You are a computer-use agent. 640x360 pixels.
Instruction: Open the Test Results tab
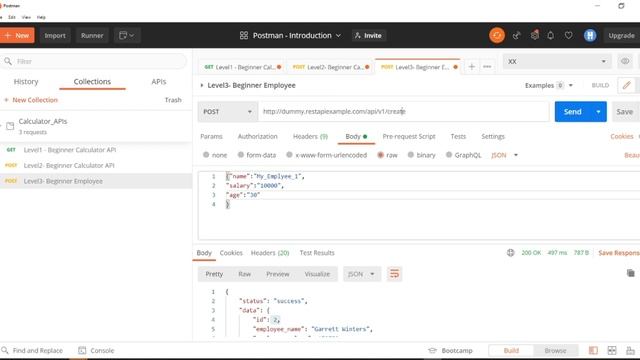coord(317,253)
